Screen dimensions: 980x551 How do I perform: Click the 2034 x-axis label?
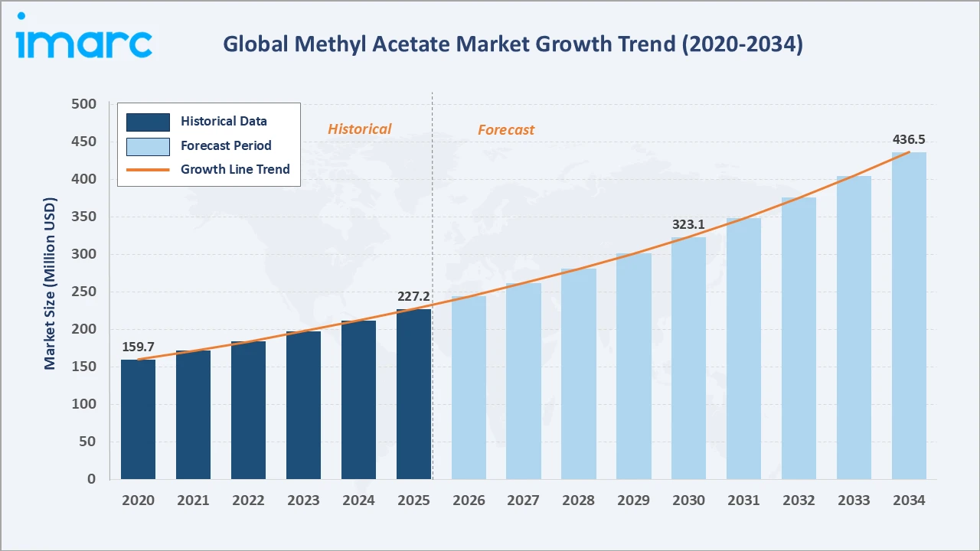909,500
